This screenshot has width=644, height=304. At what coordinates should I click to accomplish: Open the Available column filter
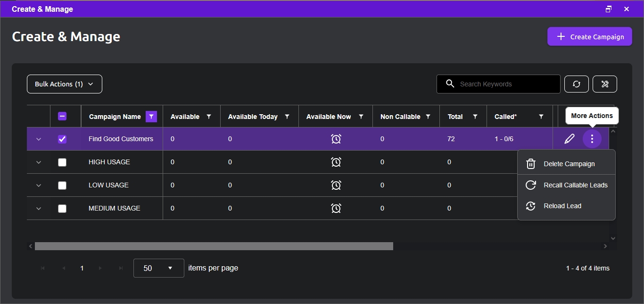(209, 117)
